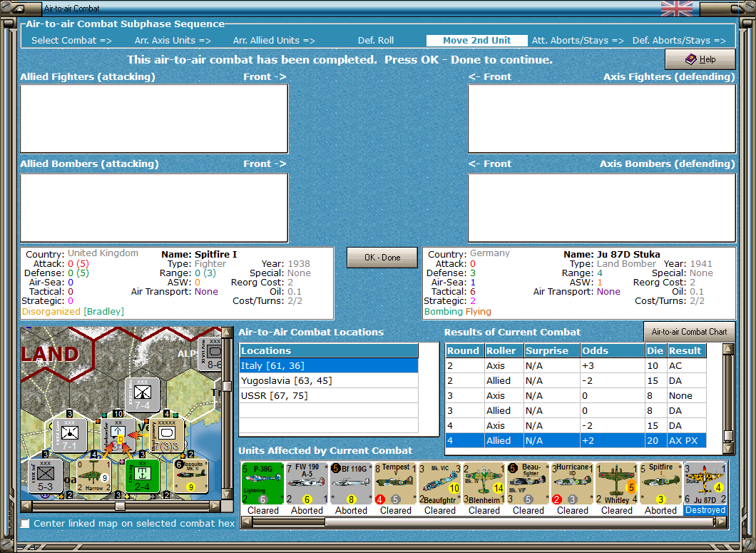Click the map horizontal scrollbar thumb
The width and height of the screenshot is (756, 553).
pos(120,506)
